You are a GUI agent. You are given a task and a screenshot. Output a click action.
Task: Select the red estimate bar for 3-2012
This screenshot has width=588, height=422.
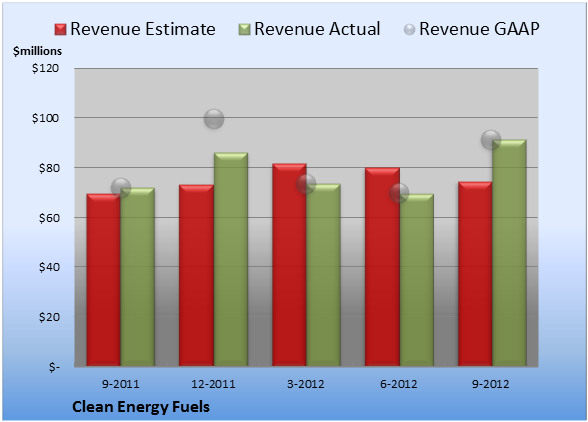point(289,265)
